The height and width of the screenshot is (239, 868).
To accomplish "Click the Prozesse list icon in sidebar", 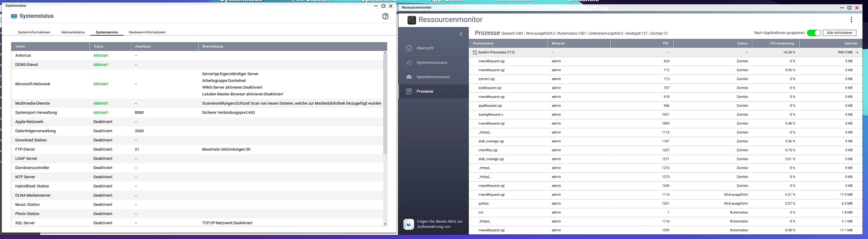I will click(409, 91).
